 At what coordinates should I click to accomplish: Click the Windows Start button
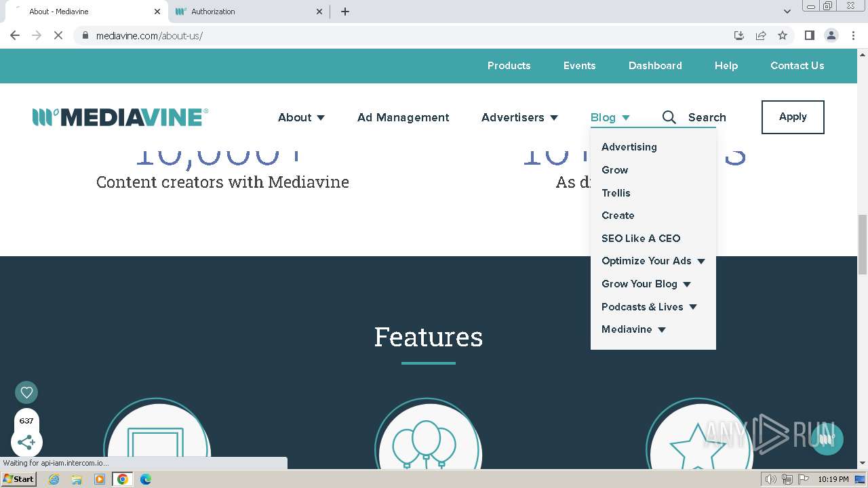[19, 479]
